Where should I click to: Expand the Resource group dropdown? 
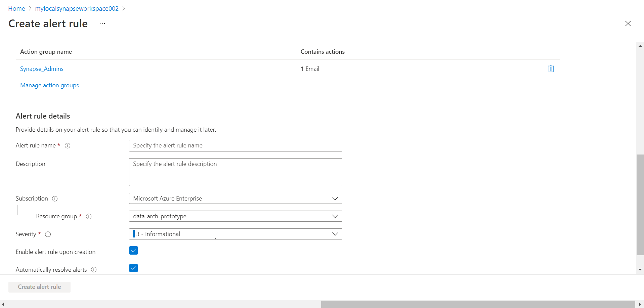pyautogui.click(x=235, y=216)
